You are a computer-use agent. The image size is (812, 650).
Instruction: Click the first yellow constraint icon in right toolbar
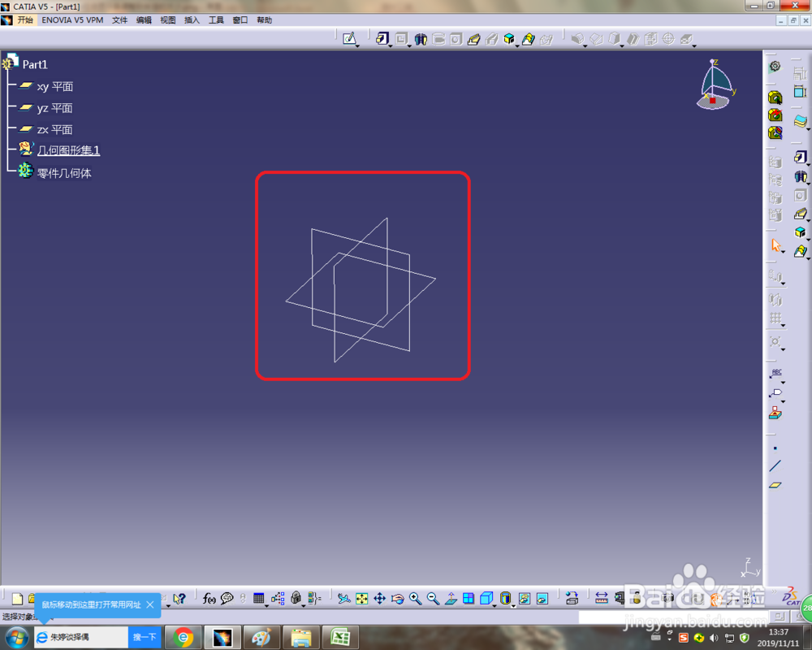tap(775, 97)
